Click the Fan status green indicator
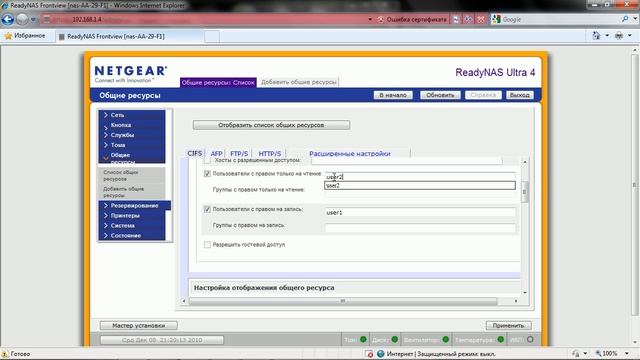640x360 pixels. (x=446, y=339)
